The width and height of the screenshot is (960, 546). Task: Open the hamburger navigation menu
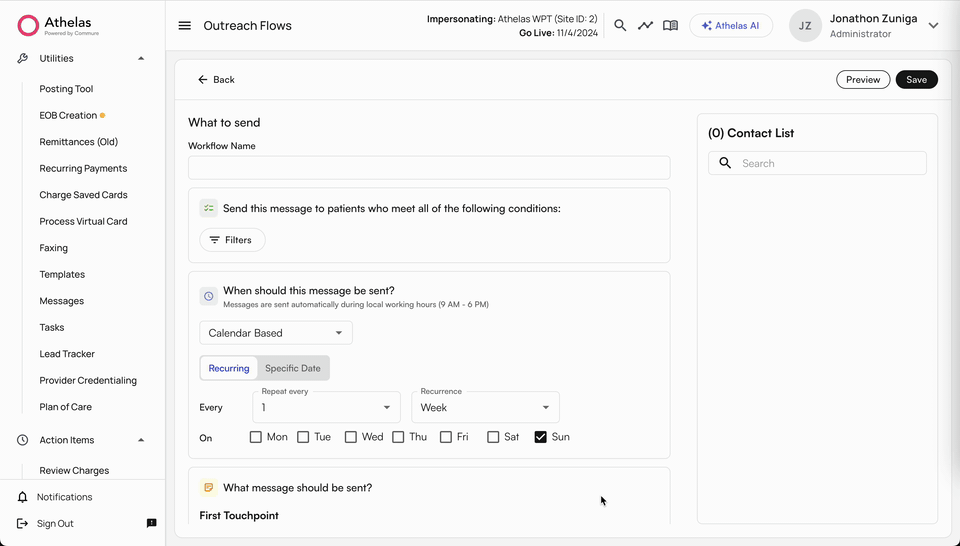(184, 26)
